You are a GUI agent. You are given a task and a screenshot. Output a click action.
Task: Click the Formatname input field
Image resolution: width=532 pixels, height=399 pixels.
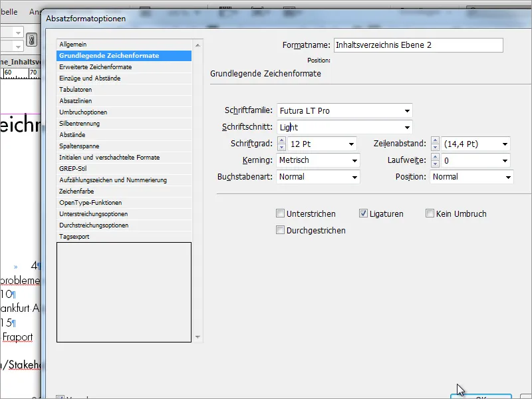coord(418,45)
